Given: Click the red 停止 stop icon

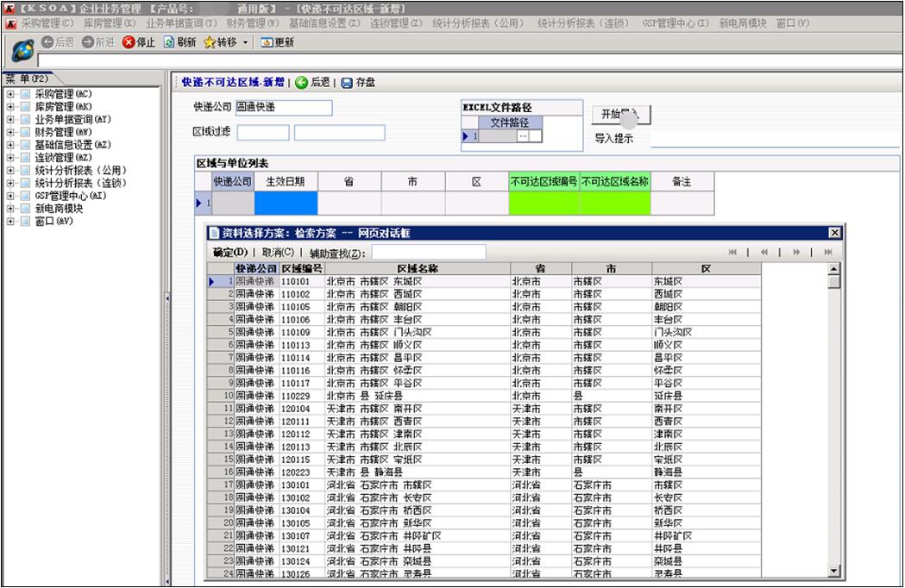Looking at the screenshot, I should click(x=129, y=41).
